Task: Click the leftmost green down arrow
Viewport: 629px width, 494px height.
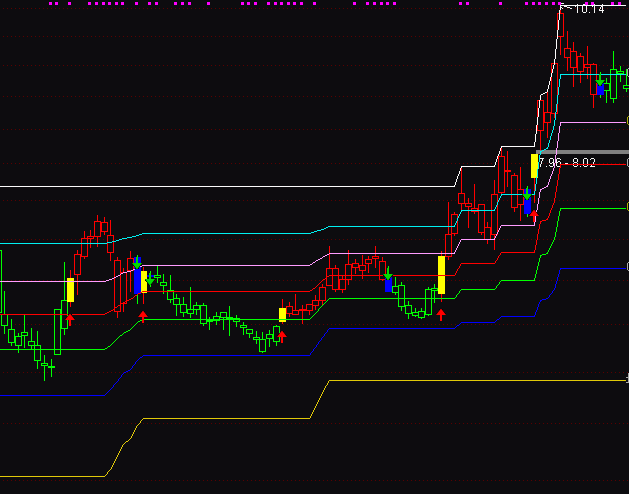Action: (x=137, y=262)
